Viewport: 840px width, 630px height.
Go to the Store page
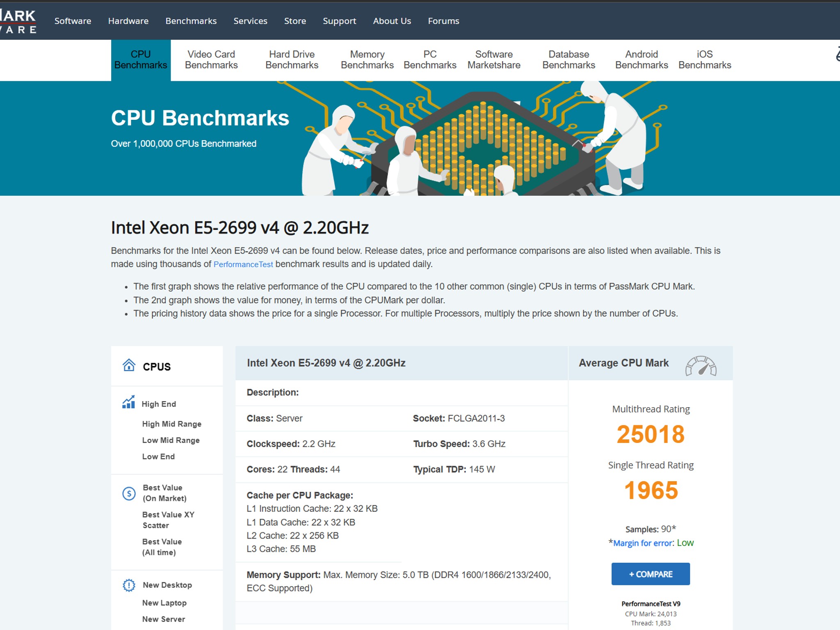pos(295,21)
